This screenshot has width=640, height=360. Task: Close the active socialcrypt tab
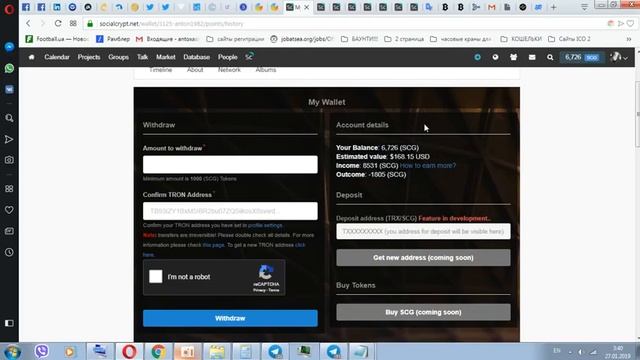point(307,7)
